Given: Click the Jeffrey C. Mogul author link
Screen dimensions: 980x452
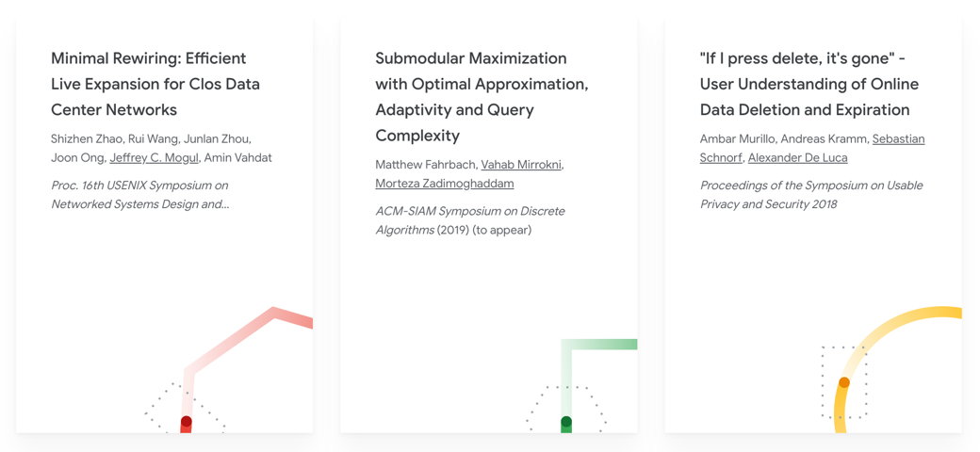Looking at the screenshot, I should pos(154,157).
